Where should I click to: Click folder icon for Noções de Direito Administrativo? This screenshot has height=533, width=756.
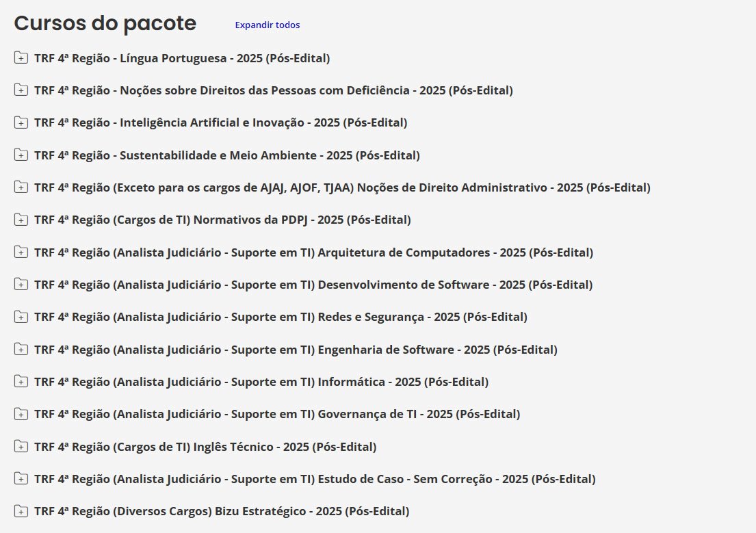click(x=21, y=187)
